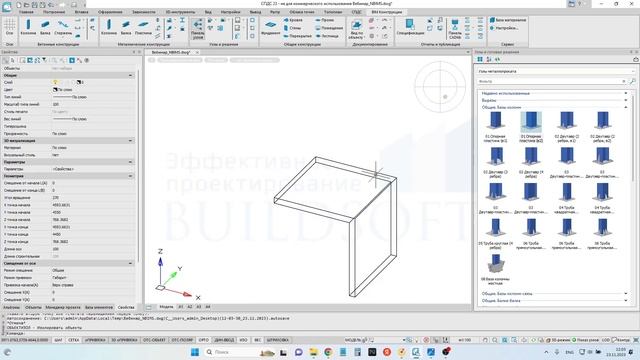Toggle ШТРИХОВКА in status bar

coord(278,340)
